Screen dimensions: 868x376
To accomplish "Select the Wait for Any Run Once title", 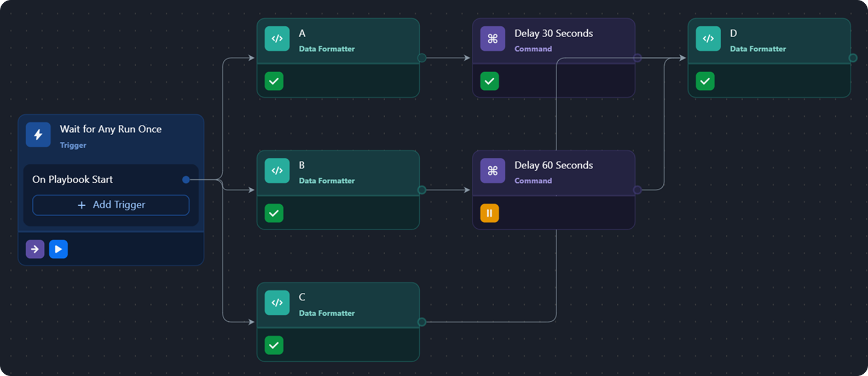I will coord(111,129).
